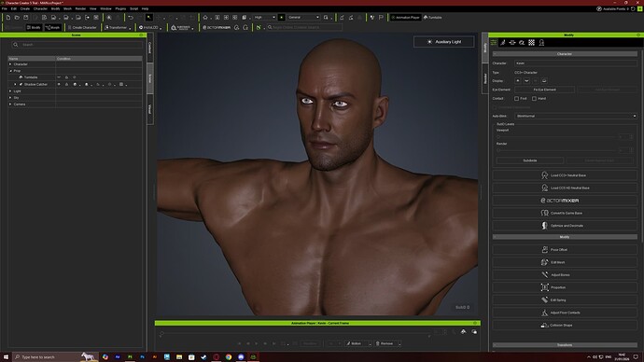Select the Motion pose tab icon in Modify

coord(503,43)
